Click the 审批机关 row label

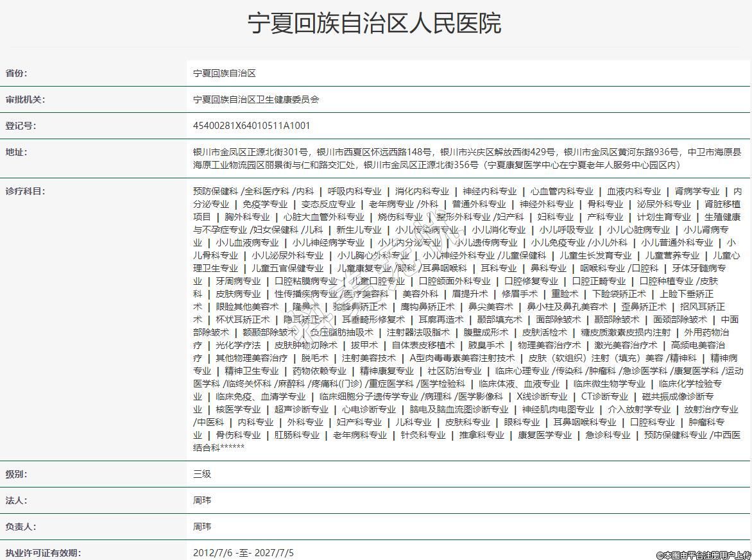point(26,100)
